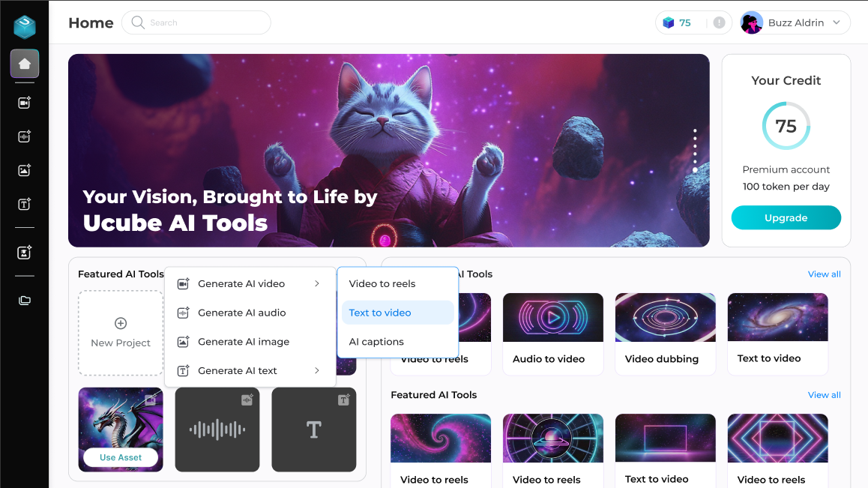Click the Ucube logo icon

pos(25,26)
